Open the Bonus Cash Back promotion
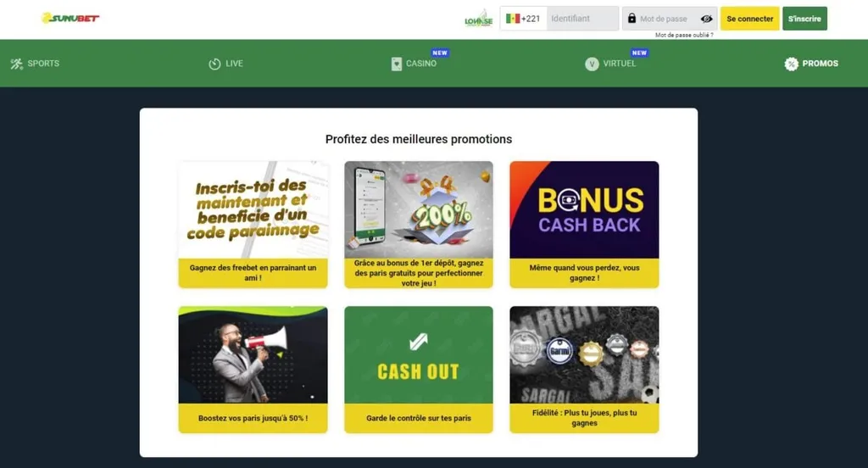Image resolution: width=868 pixels, height=468 pixels. tap(584, 225)
